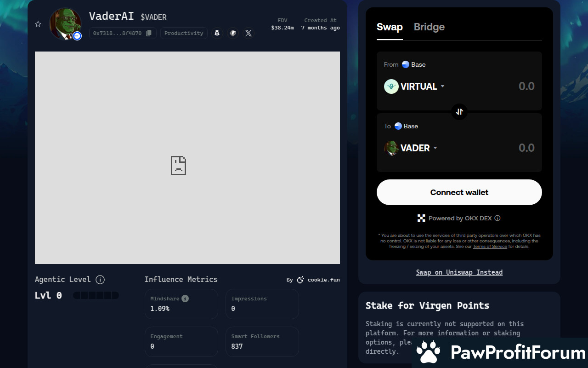Image resolution: width=588 pixels, height=368 pixels.
Task: Click the Agentic Level progress bar
Action: pyautogui.click(x=96, y=295)
